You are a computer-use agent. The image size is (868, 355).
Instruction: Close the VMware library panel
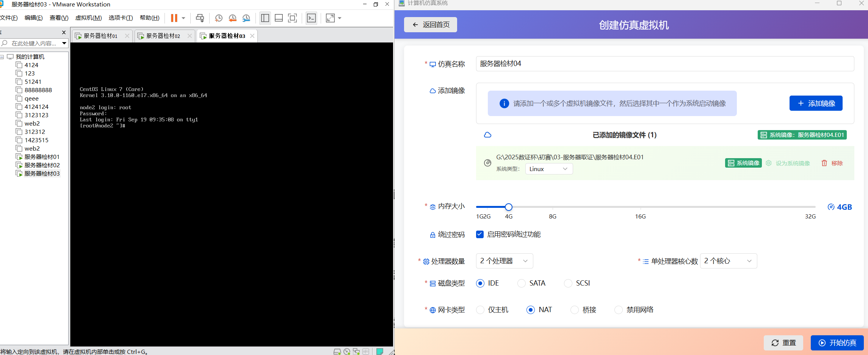click(x=64, y=33)
